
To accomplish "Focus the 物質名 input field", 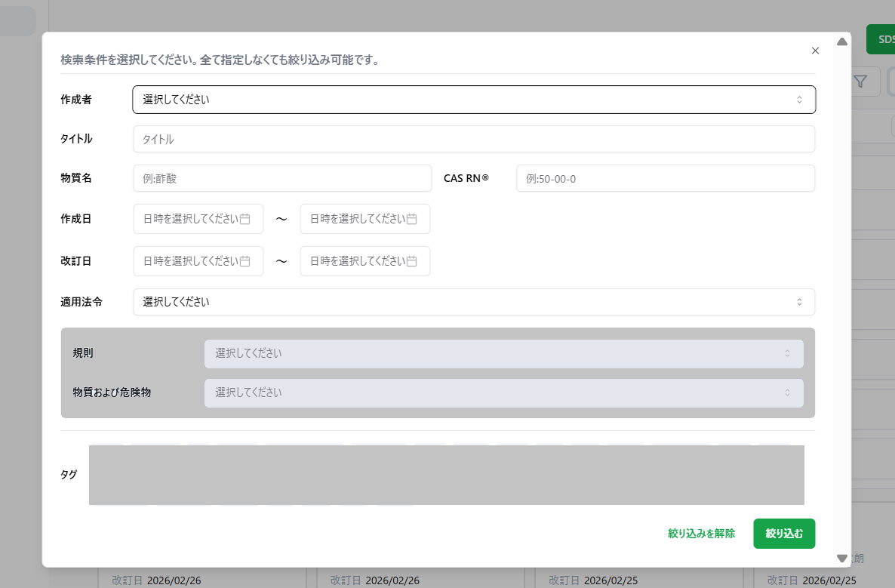I will [281, 178].
